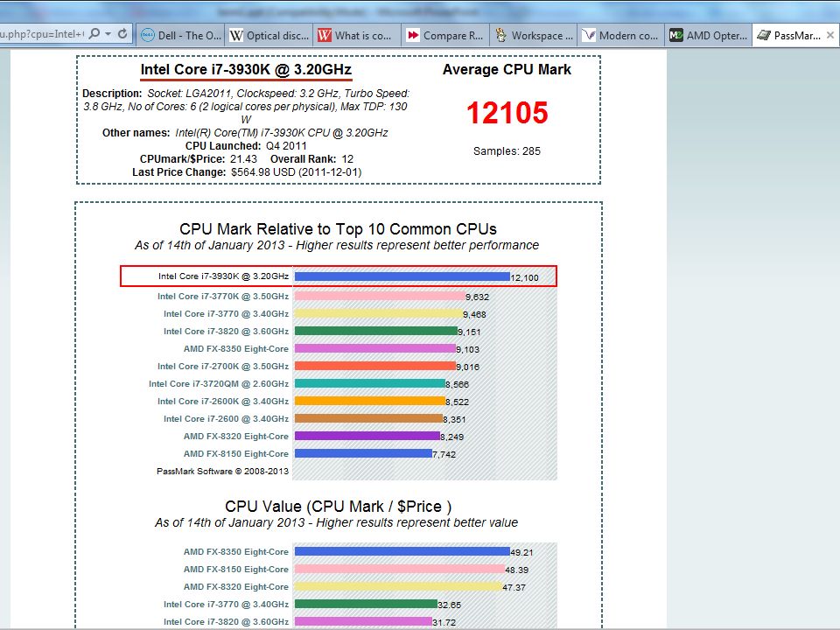Click the 'CPU Mark Relative to Top 10 Common CPUs' heading

(338, 229)
